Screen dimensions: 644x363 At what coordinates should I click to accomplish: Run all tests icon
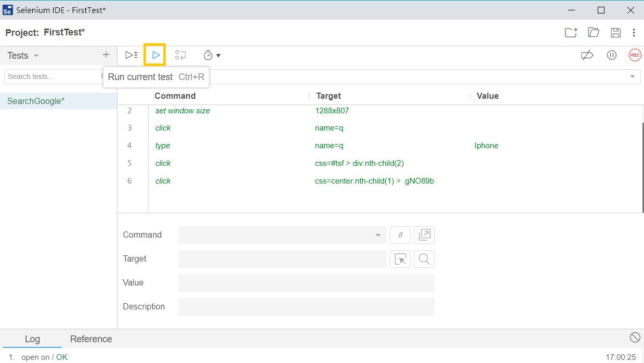[132, 55]
